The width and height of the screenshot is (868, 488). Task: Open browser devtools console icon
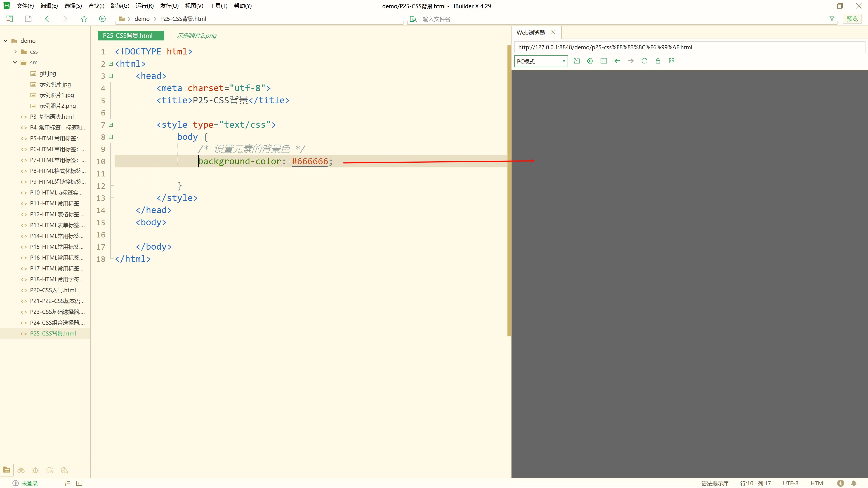click(604, 61)
